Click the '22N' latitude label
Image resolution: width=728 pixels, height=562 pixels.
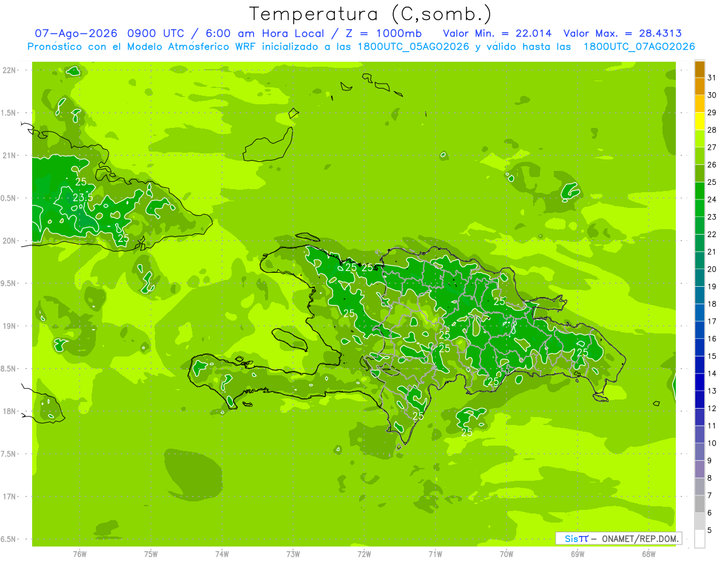point(9,70)
